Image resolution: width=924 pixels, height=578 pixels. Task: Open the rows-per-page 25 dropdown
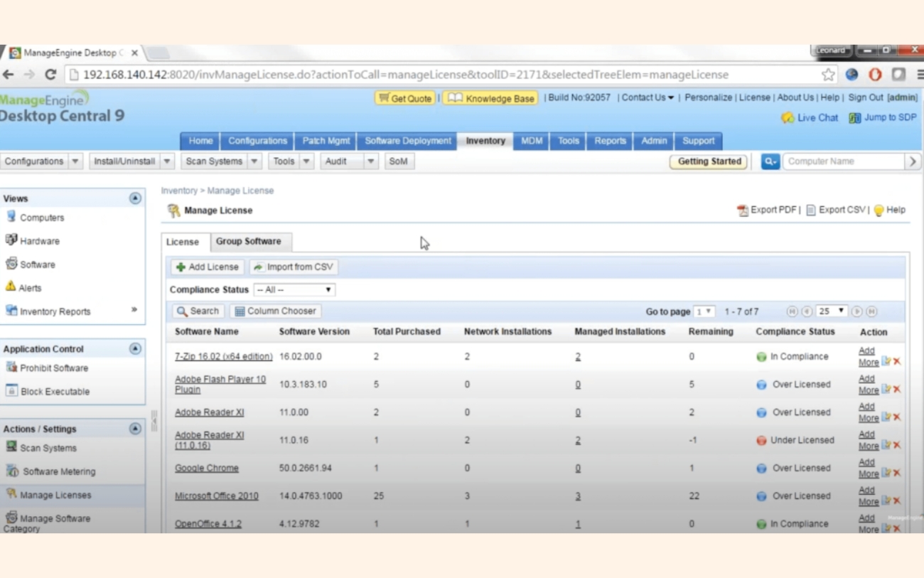[x=832, y=311]
